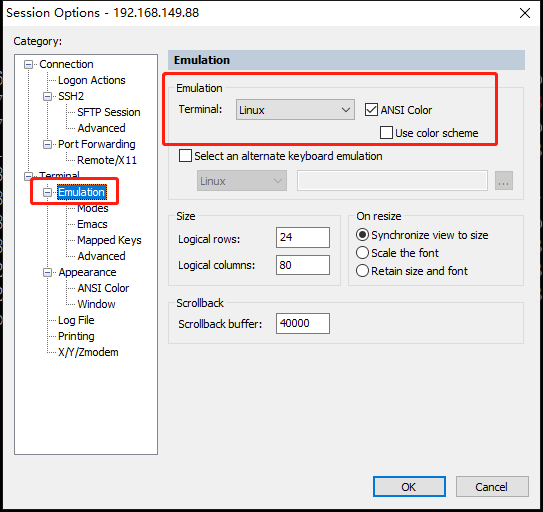Confirm with the OK button
Screen dimensions: 543x512
click(x=409, y=487)
